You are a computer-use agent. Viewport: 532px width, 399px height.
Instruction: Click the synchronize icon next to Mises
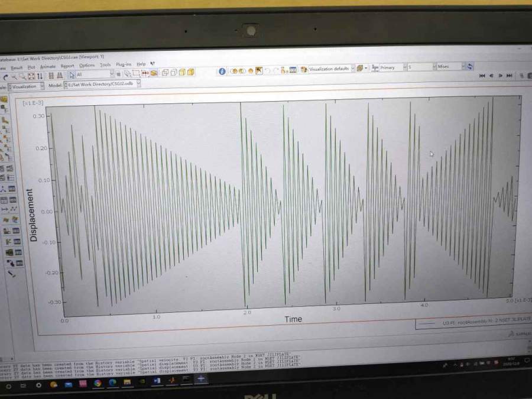(x=470, y=67)
